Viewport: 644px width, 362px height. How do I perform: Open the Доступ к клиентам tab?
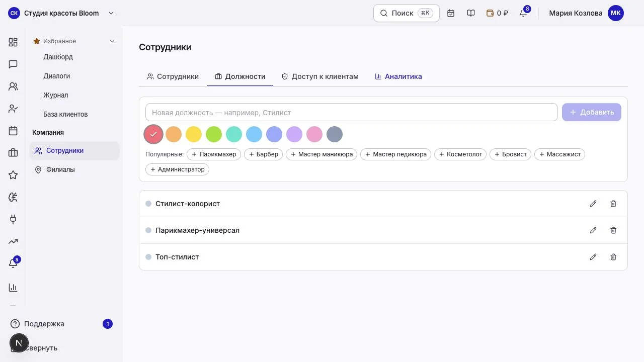[x=320, y=76]
